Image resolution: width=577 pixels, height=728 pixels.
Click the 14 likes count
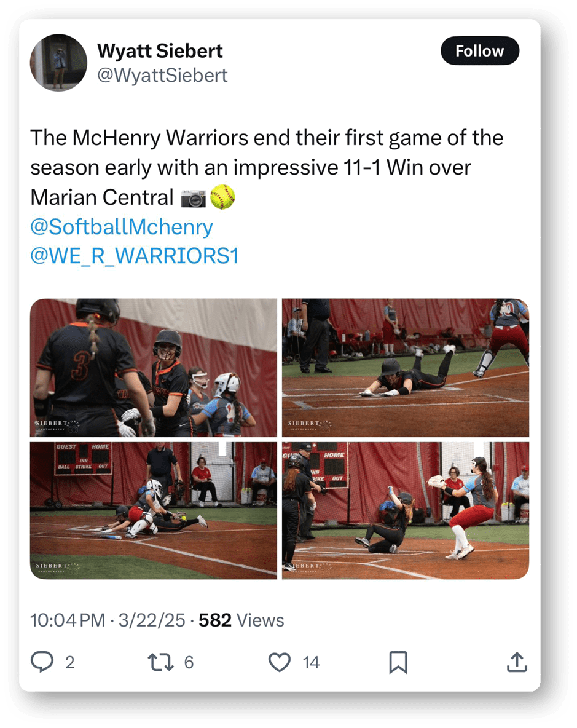(311, 663)
